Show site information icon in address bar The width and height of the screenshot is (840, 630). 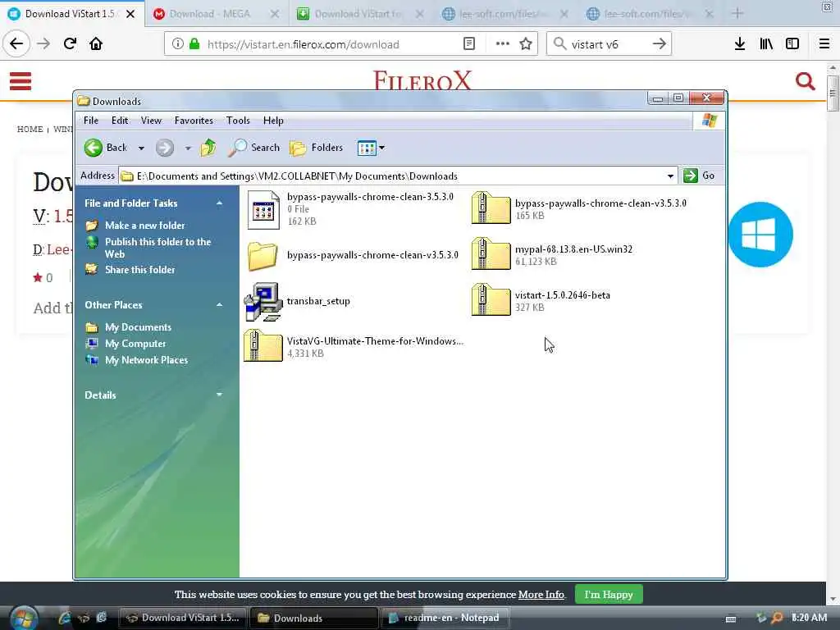177,44
